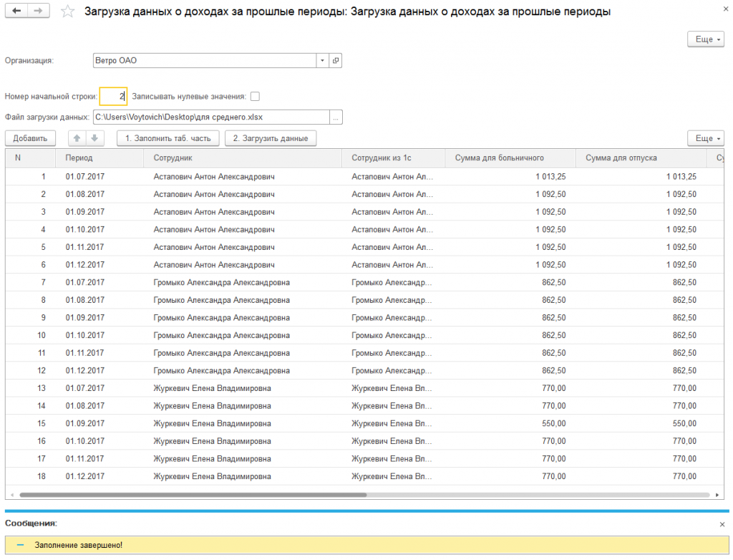Click the horizontal scrollbar thumb of the table
Screen dimensions: 733x560
coord(193,495)
